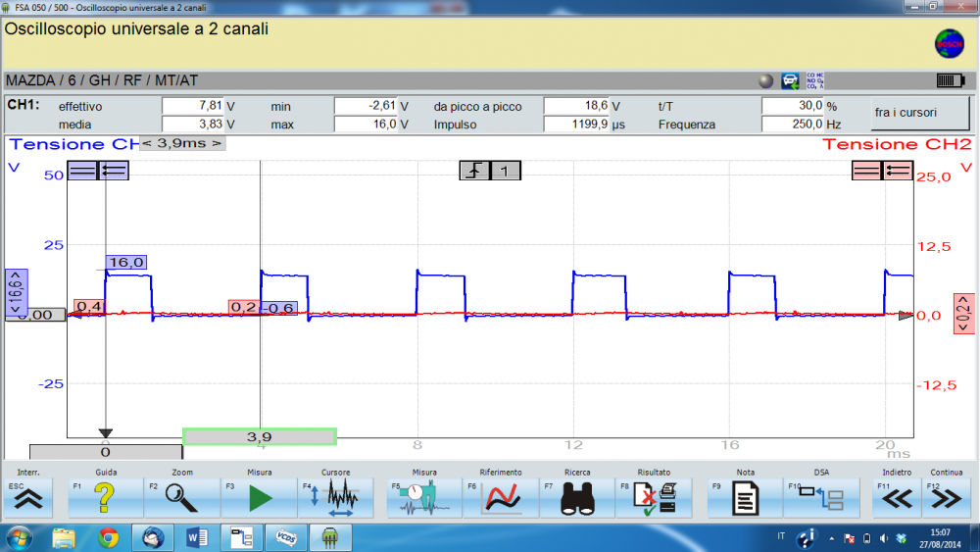Adjust CH1 16,6 vertical scale control
Viewport: 980px width, 552px height.
coord(17,292)
